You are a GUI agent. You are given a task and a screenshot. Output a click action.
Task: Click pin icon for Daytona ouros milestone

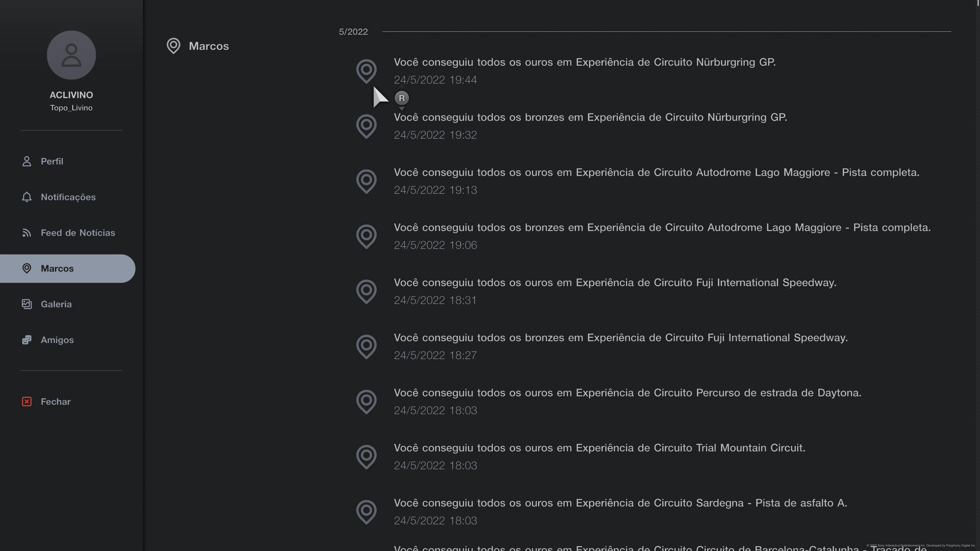[x=366, y=402]
